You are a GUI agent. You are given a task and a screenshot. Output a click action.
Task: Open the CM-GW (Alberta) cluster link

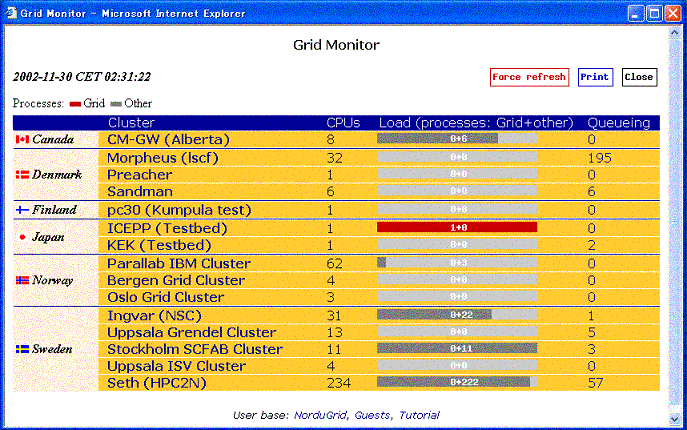point(168,139)
